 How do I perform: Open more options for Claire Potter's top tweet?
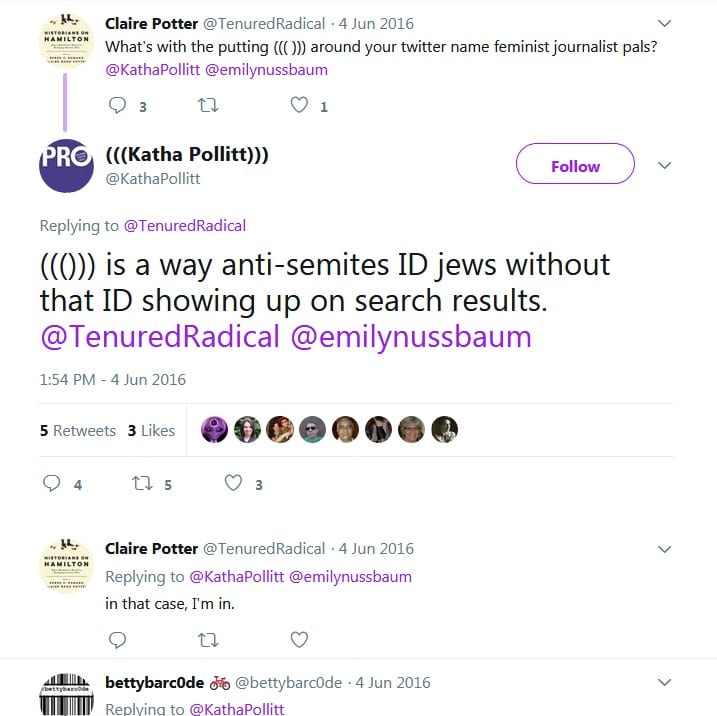[666, 23]
